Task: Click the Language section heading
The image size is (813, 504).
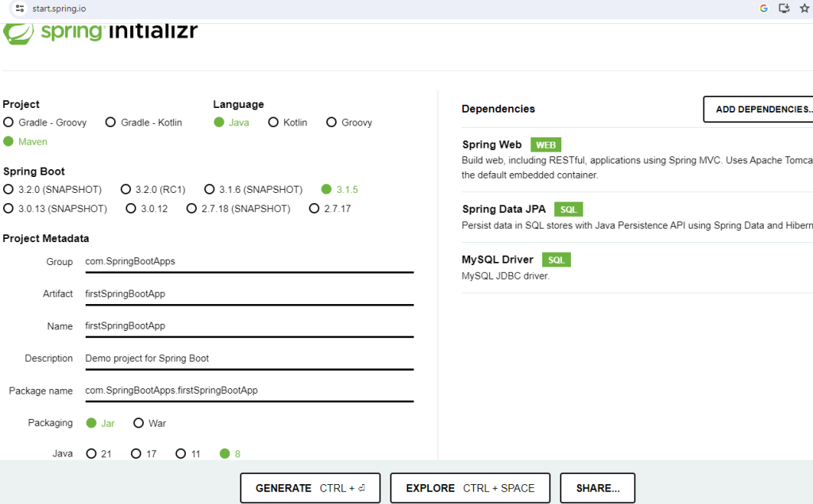Action: 238,104
